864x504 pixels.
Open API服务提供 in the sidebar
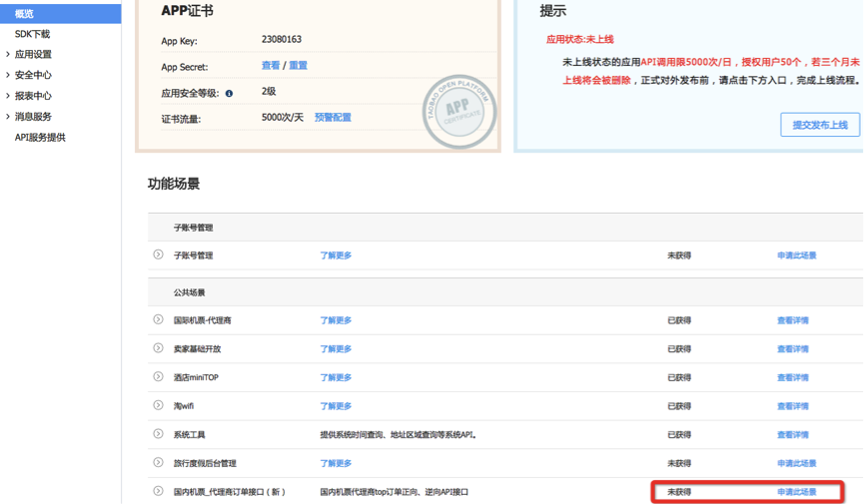40,138
